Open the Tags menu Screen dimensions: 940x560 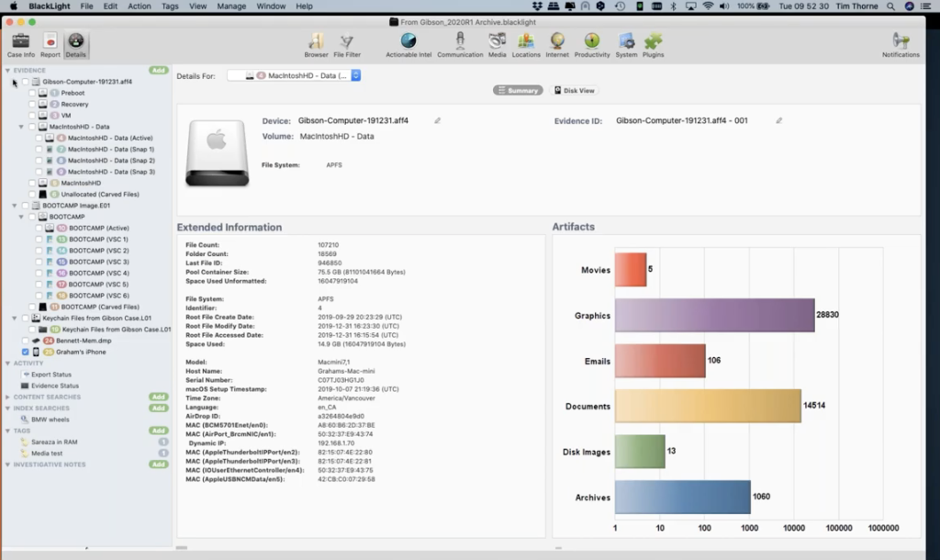click(x=170, y=6)
